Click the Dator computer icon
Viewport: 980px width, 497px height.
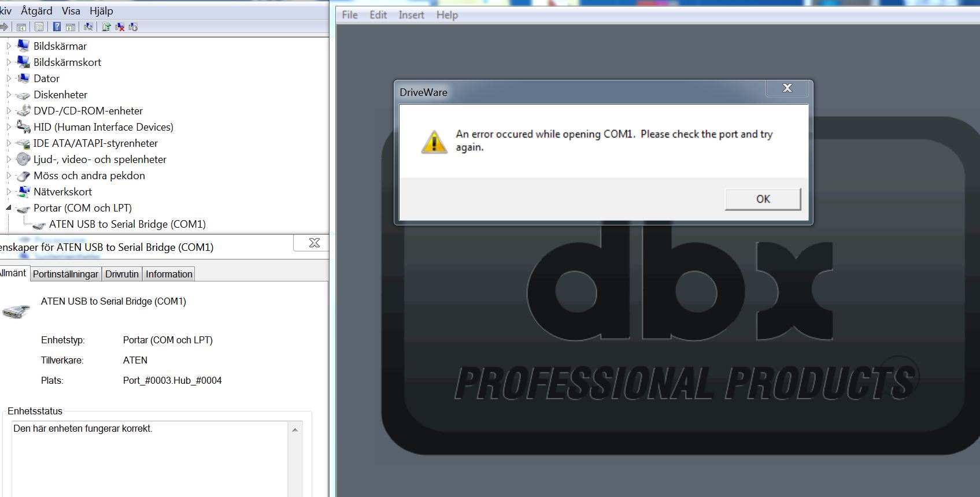pos(23,77)
